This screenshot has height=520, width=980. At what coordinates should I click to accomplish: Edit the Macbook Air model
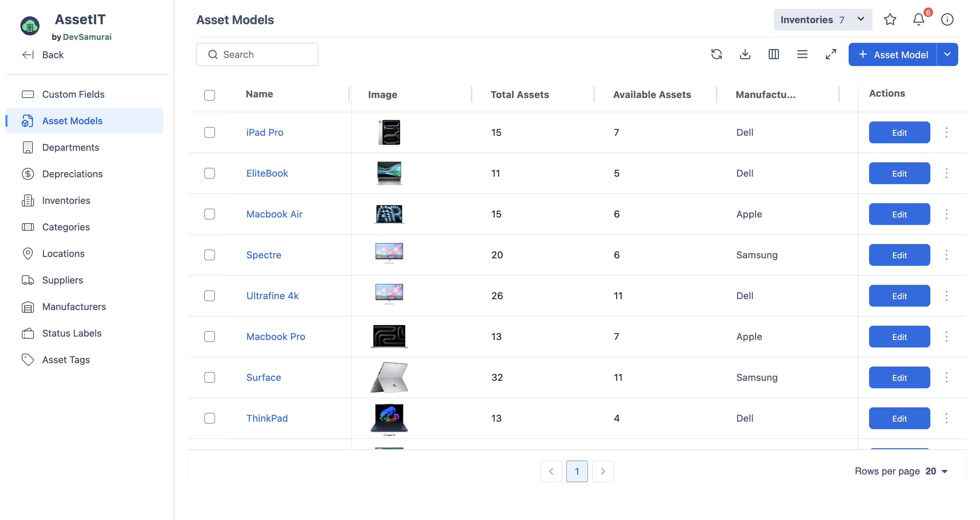(899, 214)
